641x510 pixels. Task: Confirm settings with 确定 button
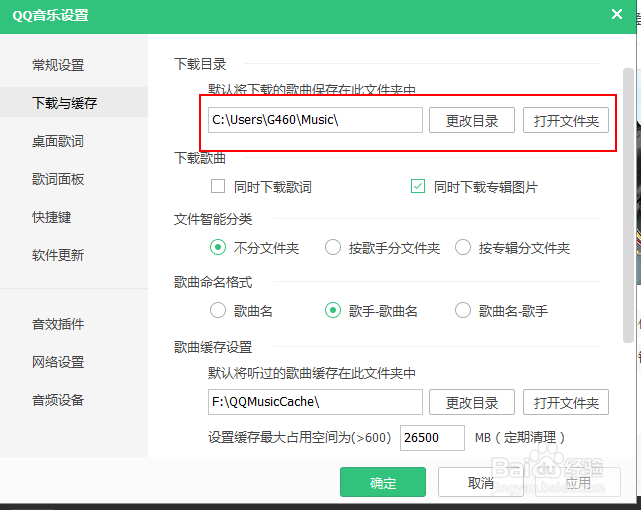click(x=383, y=482)
